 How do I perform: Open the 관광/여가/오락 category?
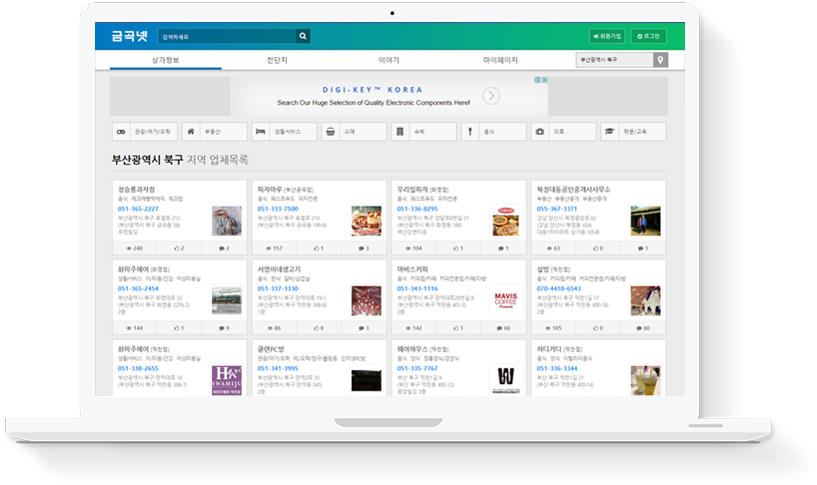121,131
